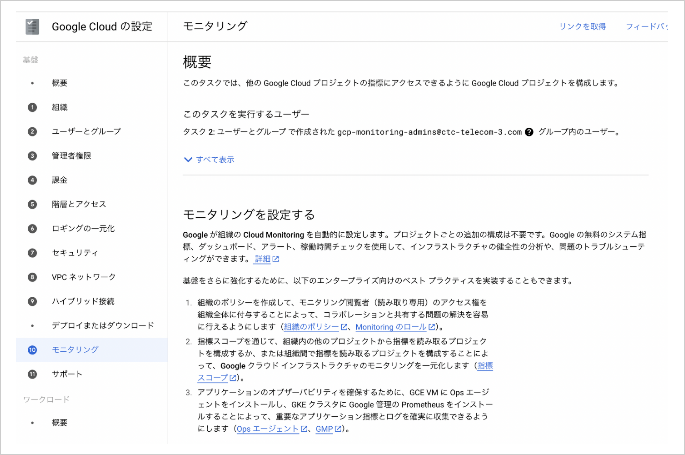Screen dimensions: 685x455
Task: Click external-link icon after GMP
Action: (338, 429)
